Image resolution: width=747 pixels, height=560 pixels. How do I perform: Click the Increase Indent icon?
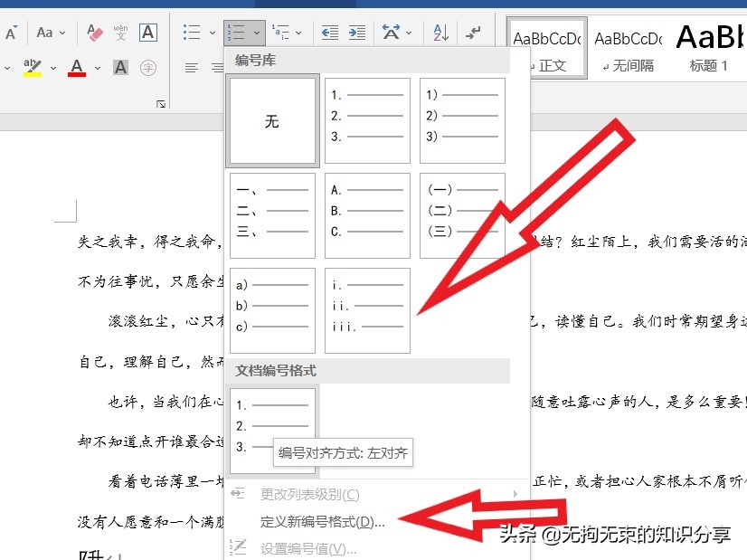356,32
